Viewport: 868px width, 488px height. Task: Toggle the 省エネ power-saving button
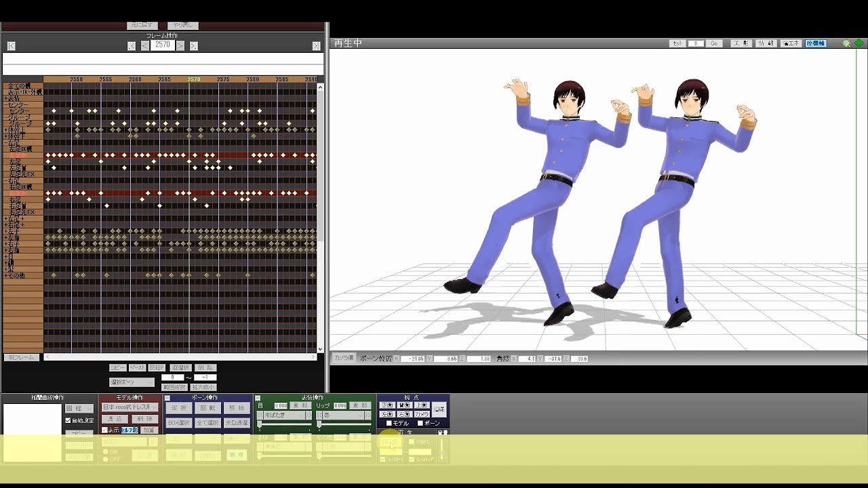pyautogui.click(x=791, y=43)
